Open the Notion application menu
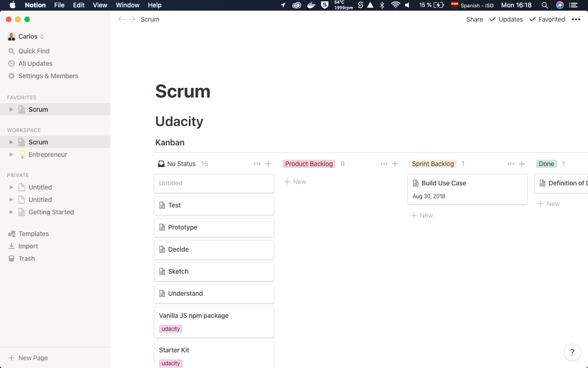 click(35, 5)
